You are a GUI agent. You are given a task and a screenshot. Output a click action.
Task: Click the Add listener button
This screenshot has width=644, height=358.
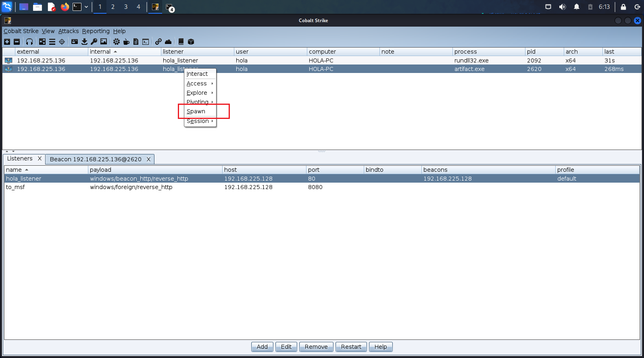(x=262, y=347)
